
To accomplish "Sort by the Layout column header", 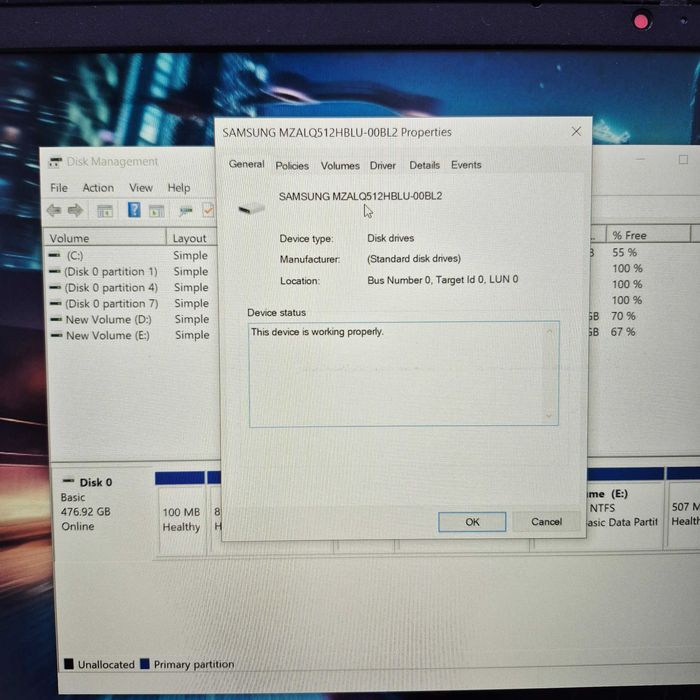I will (192, 238).
